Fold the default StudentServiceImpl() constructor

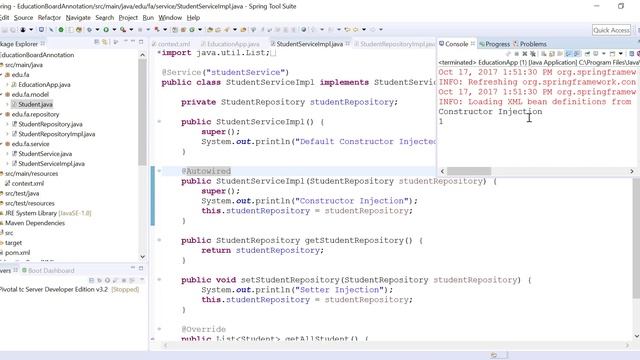(x=159, y=122)
